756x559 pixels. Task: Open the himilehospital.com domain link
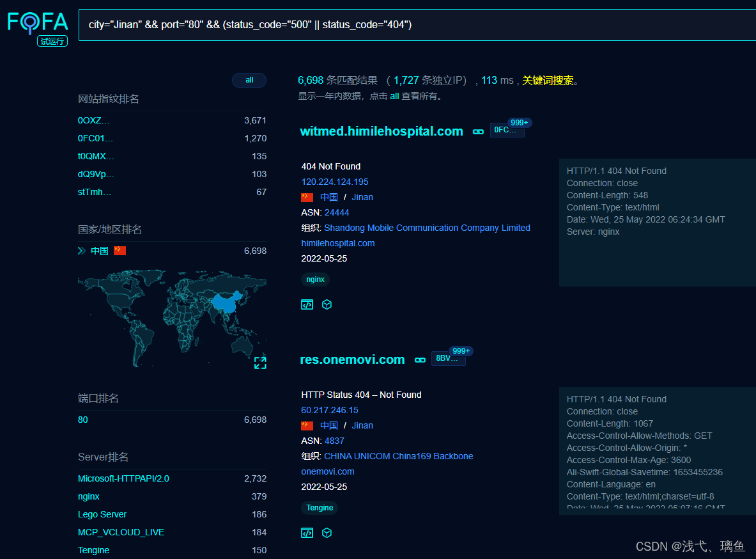point(338,243)
